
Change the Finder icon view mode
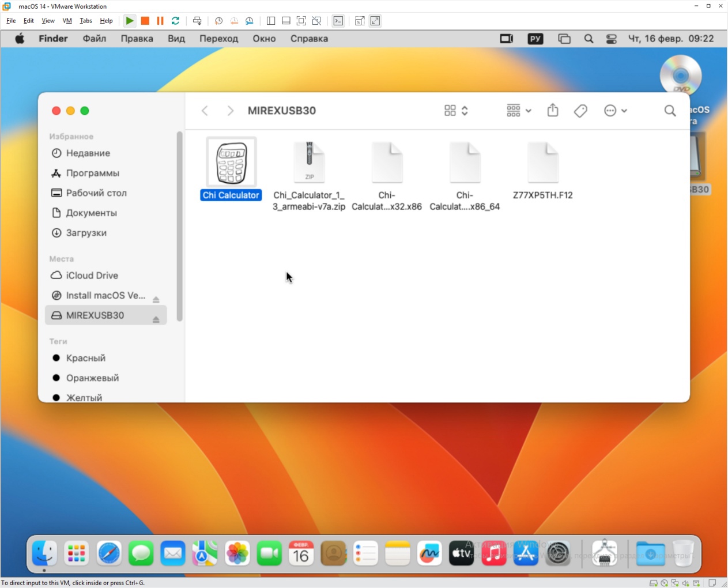pos(456,111)
